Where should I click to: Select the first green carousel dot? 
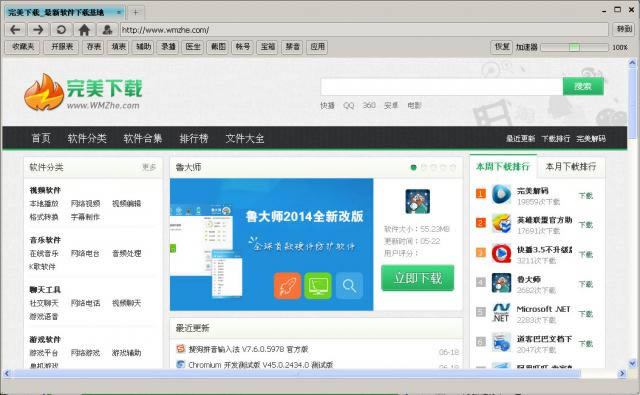[413, 167]
